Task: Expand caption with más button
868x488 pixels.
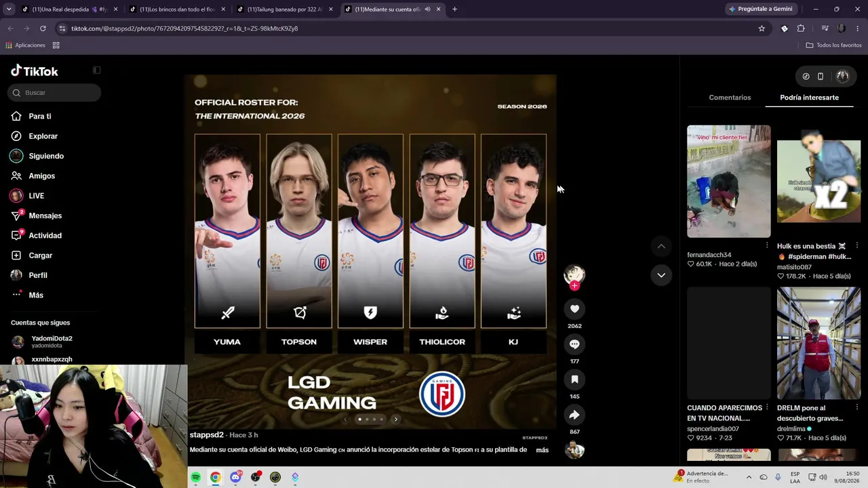Action: coord(542,450)
